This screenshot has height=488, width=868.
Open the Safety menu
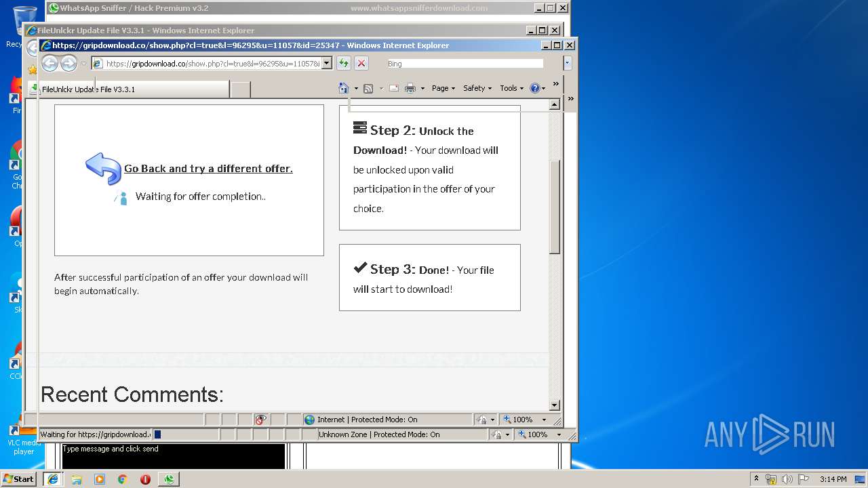477,88
